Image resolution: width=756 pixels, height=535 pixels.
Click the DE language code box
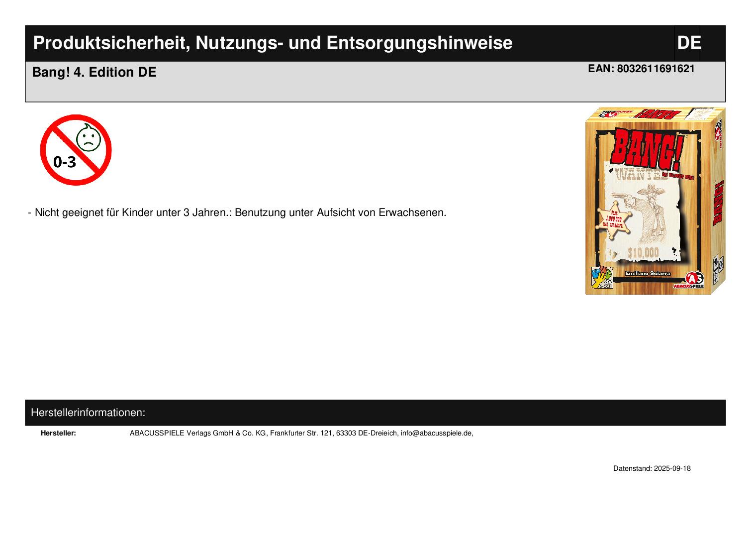point(688,43)
